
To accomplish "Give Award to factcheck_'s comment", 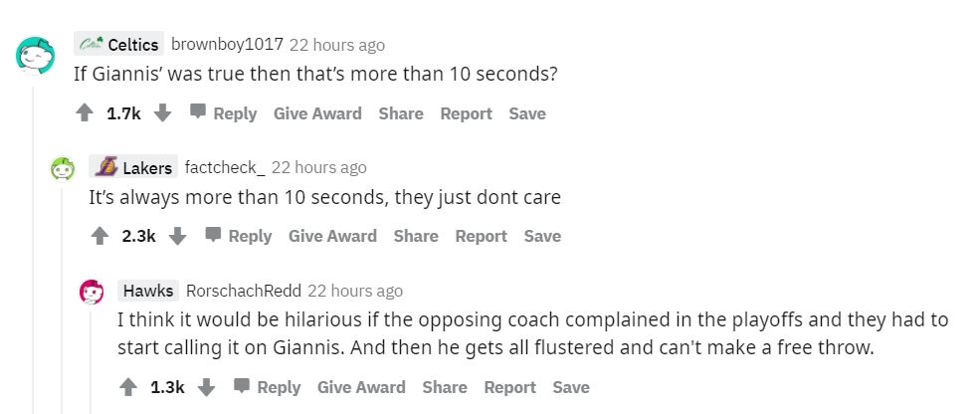I will pos(332,236).
